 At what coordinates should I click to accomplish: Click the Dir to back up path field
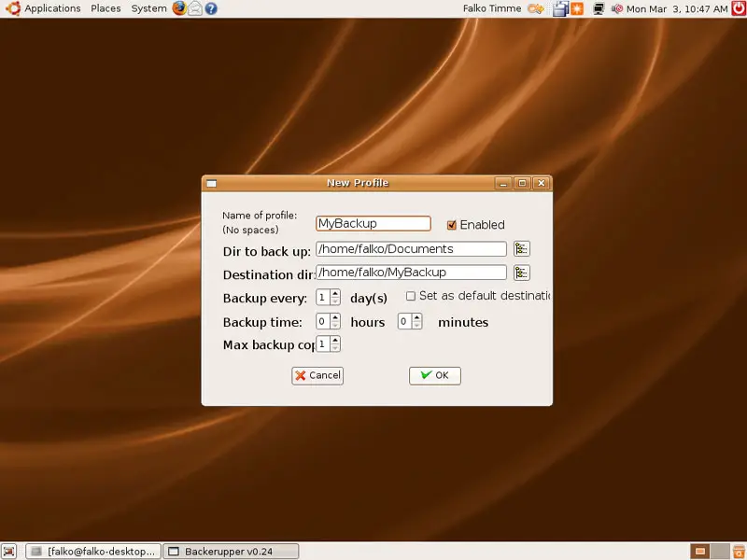[x=411, y=249]
